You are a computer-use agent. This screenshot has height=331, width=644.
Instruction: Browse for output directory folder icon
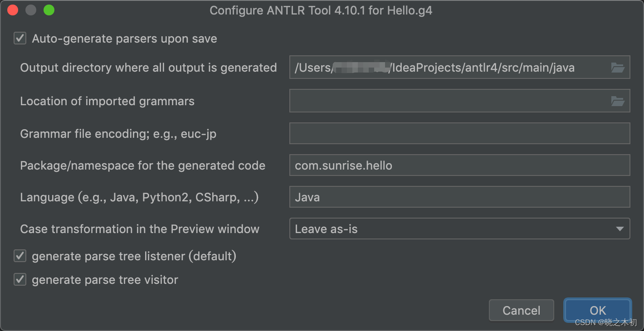coord(618,68)
